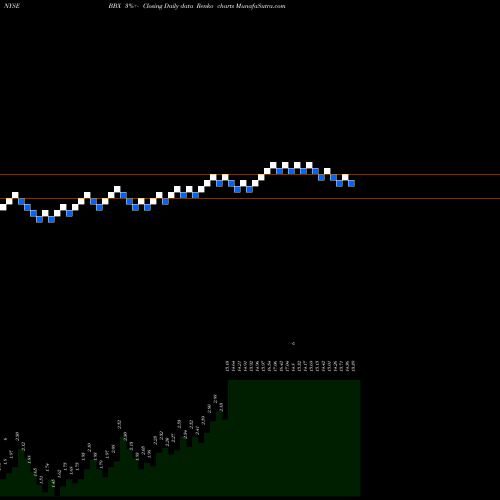
Task: Click the MunafaSutra.com watermark text in title
Action: pyautogui.click(x=260, y=6)
